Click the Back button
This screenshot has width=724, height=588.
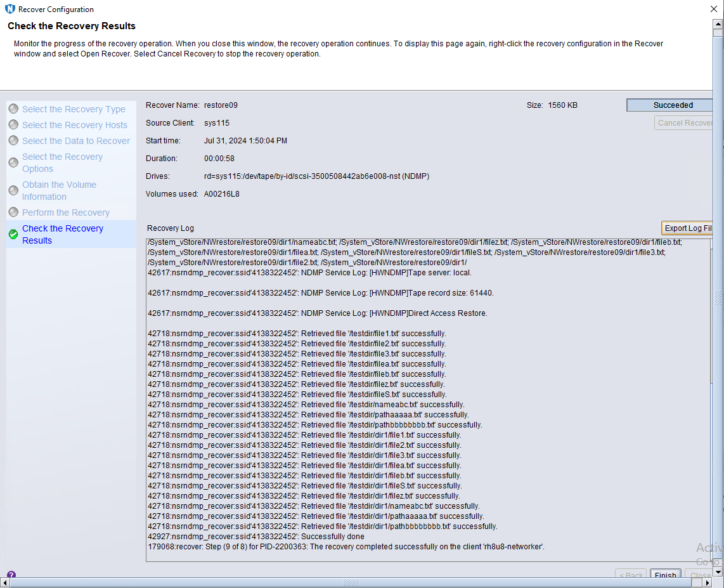[x=631, y=574]
